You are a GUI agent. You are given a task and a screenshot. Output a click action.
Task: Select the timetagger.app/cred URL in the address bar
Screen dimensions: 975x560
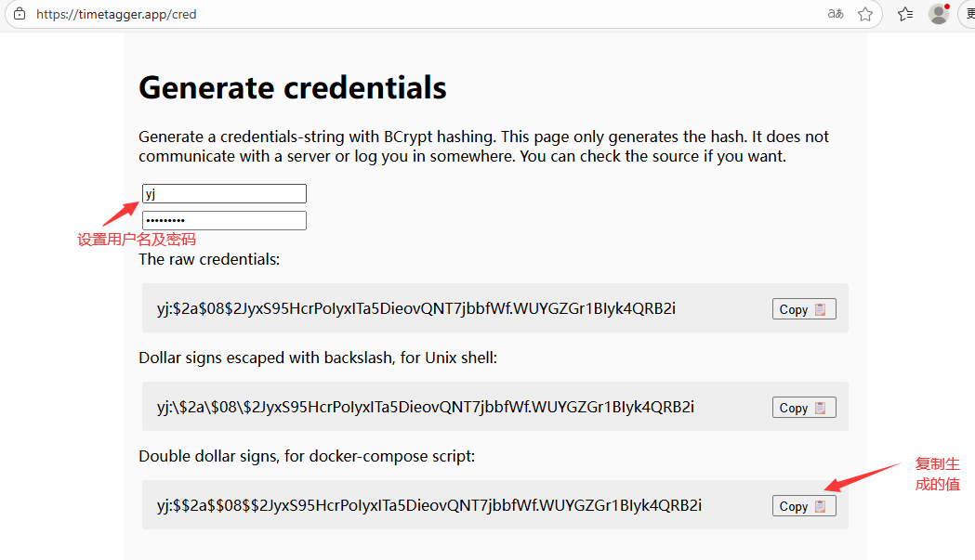point(116,14)
